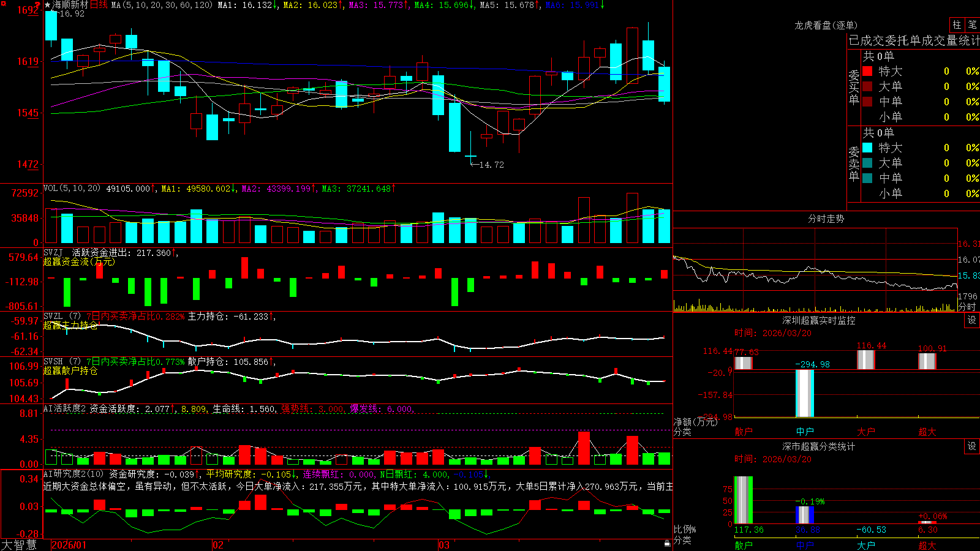Click the 主力持仓: -61.233 value
Image resolution: width=980 pixels, height=551 pixels.
[232, 317]
